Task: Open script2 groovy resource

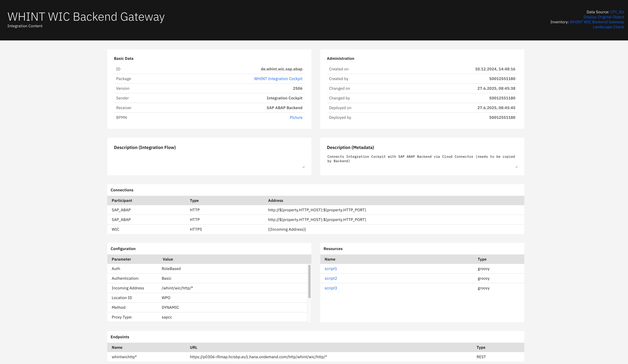Action: (x=331, y=278)
